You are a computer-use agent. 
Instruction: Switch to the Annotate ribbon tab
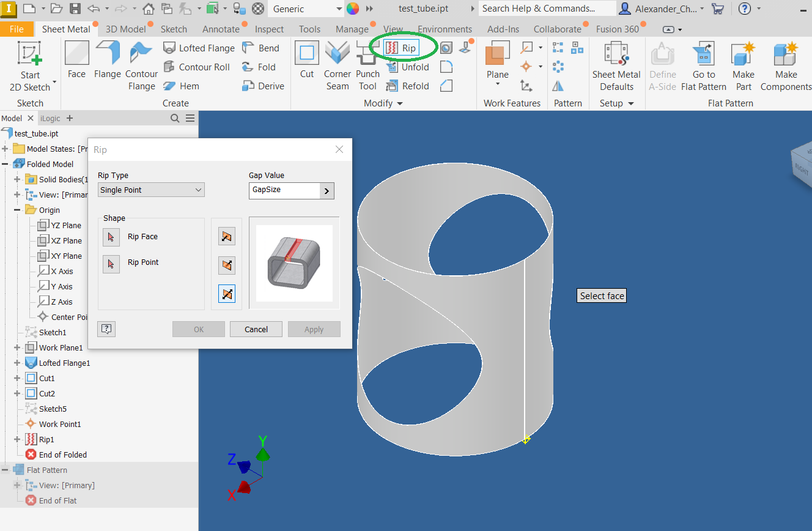tap(221, 29)
